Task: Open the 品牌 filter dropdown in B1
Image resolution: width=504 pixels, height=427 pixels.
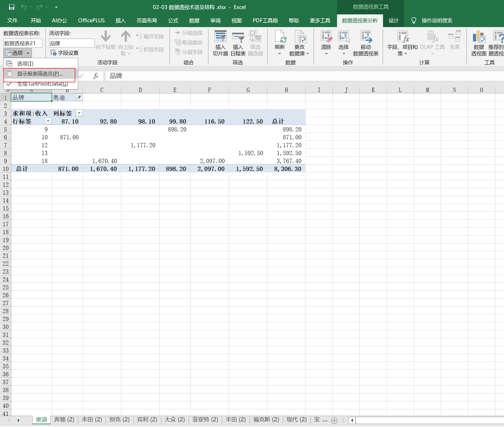Action: click(x=79, y=97)
